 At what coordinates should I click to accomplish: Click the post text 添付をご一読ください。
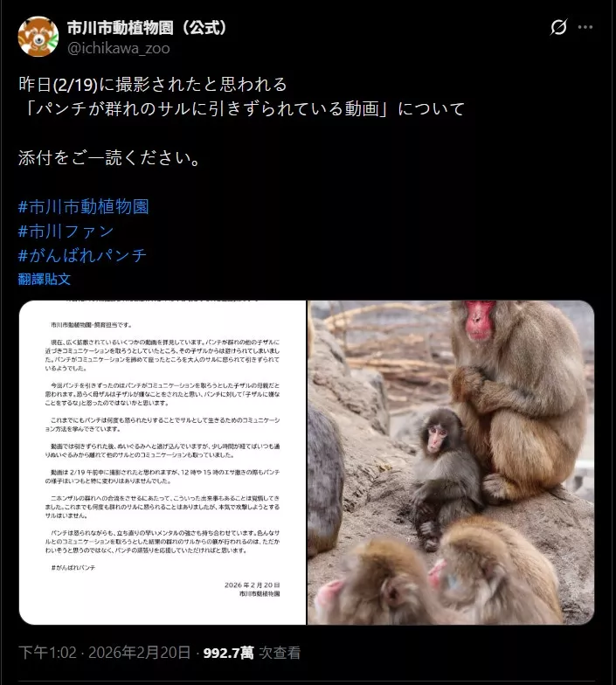tap(110, 157)
